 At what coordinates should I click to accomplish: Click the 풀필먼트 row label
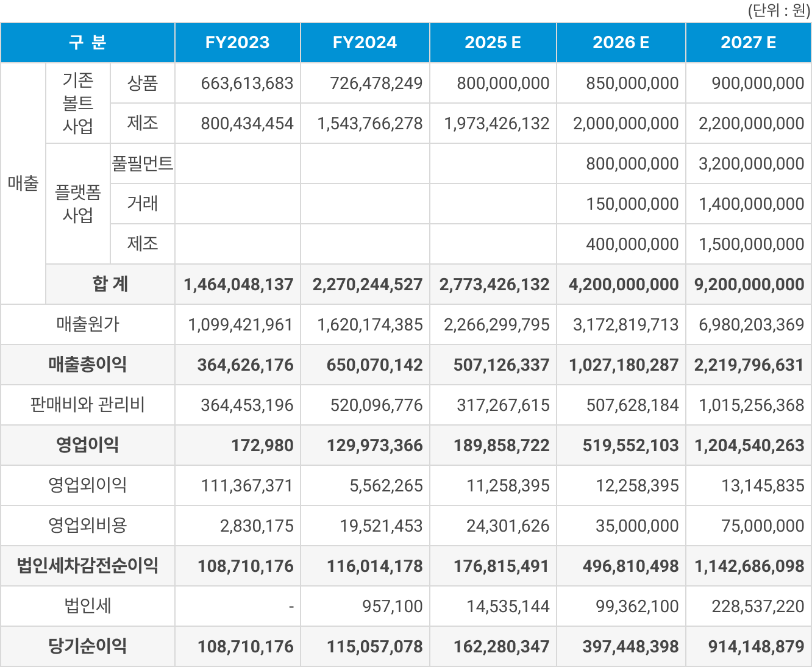143,163
